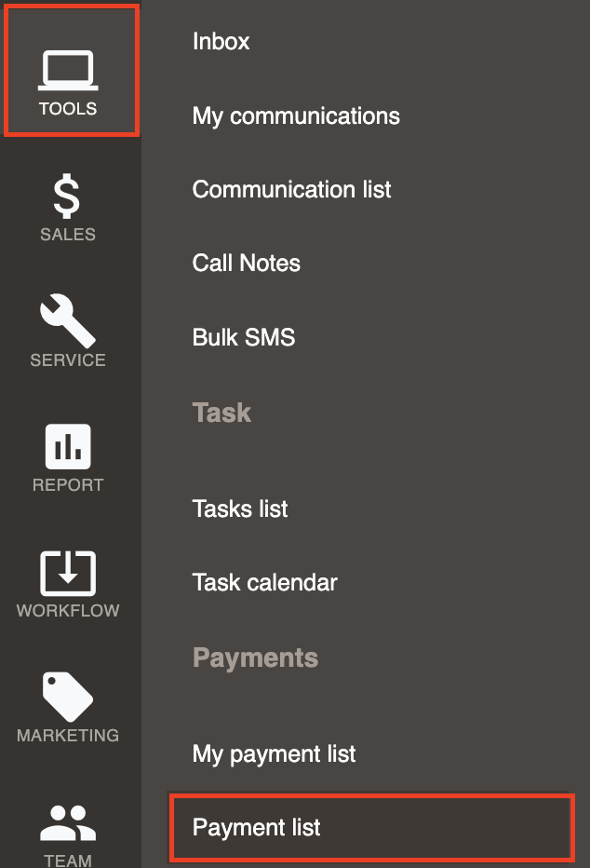Open the Tools laptop icon
Screen dimensions: 590x868
(68, 70)
